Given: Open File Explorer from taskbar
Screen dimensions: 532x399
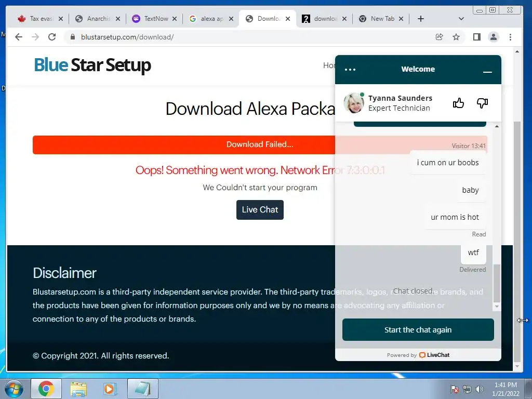Looking at the screenshot, I should tap(78, 389).
